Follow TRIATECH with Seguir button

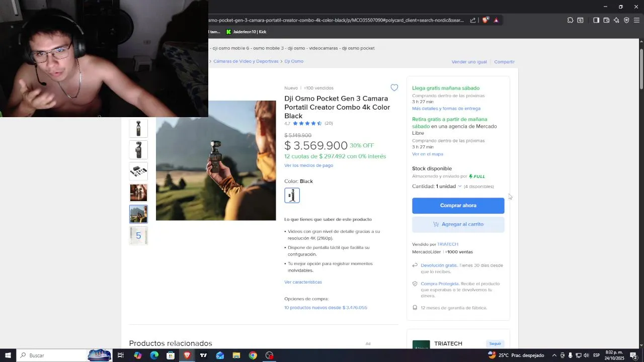pos(495,344)
